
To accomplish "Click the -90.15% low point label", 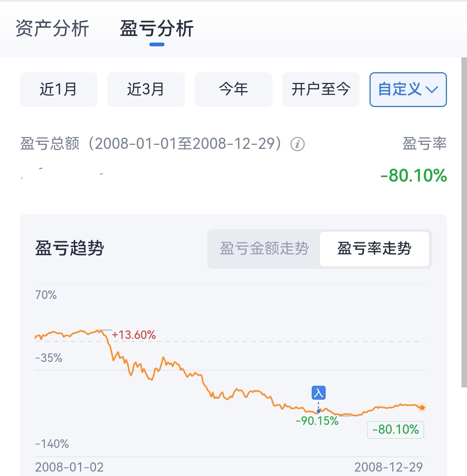I will 317,421.
